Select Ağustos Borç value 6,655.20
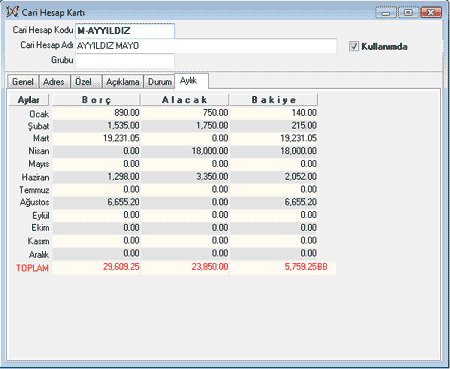Image resolution: width=450 pixels, height=369 pixels. [123, 202]
